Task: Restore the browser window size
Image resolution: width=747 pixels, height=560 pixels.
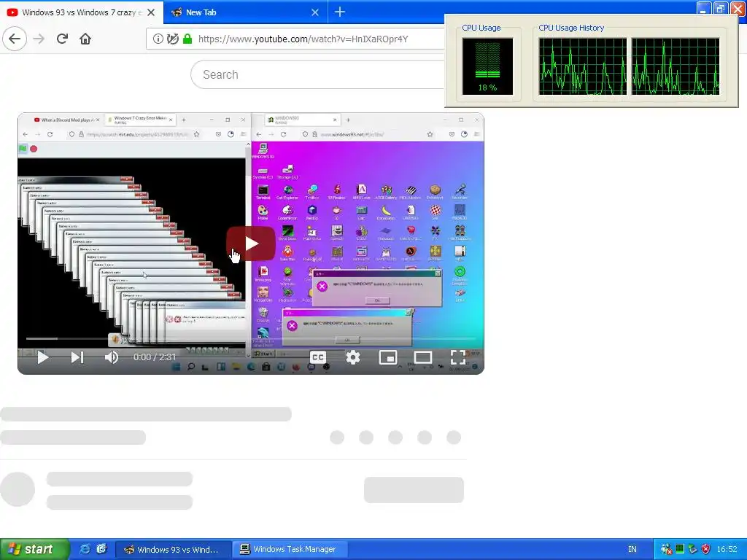Action: point(720,8)
